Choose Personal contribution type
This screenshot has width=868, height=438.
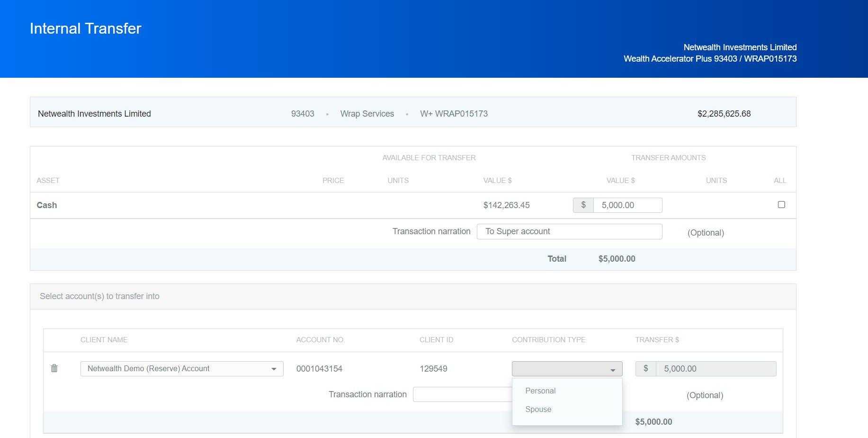click(540, 391)
